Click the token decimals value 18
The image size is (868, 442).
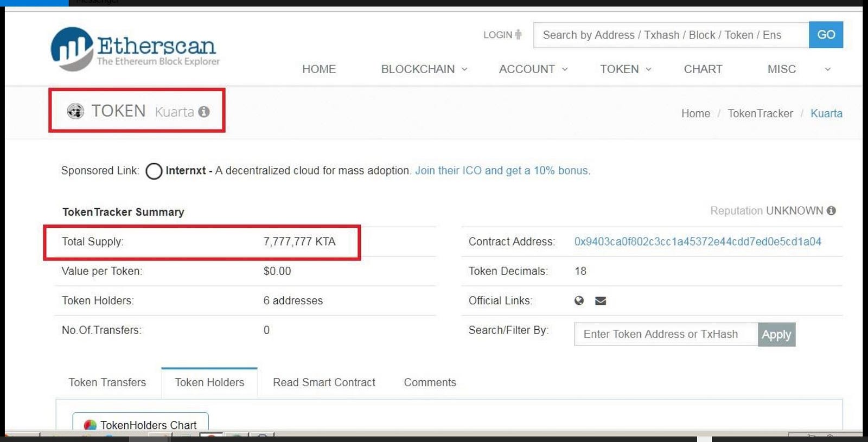[580, 271]
